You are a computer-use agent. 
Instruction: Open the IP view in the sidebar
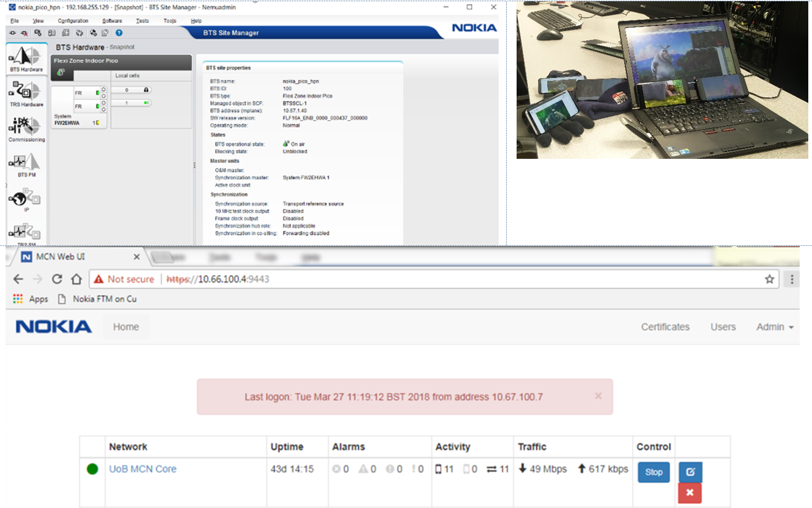coord(26,200)
